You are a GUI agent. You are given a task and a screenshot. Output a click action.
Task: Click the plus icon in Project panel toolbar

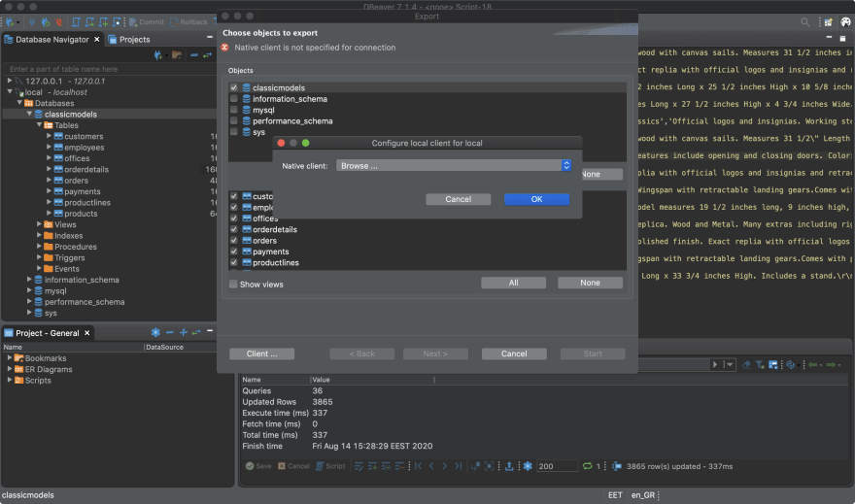pyautogui.click(x=184, y=332)
